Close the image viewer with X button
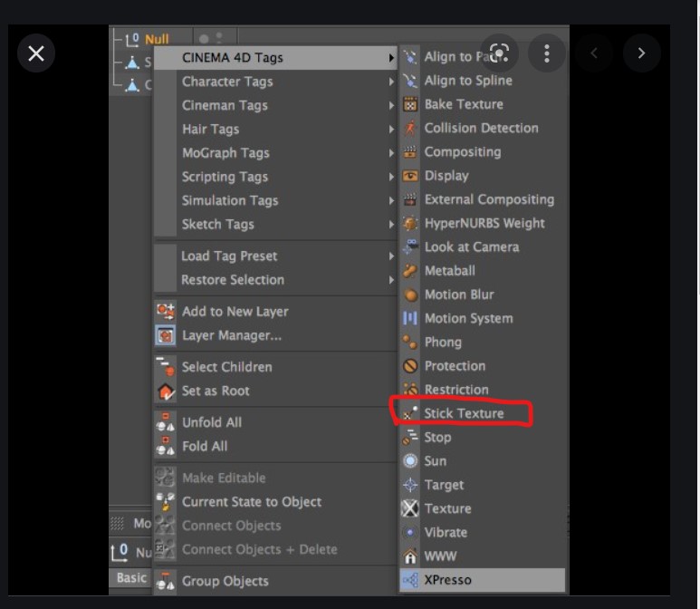 pos(36,53)
